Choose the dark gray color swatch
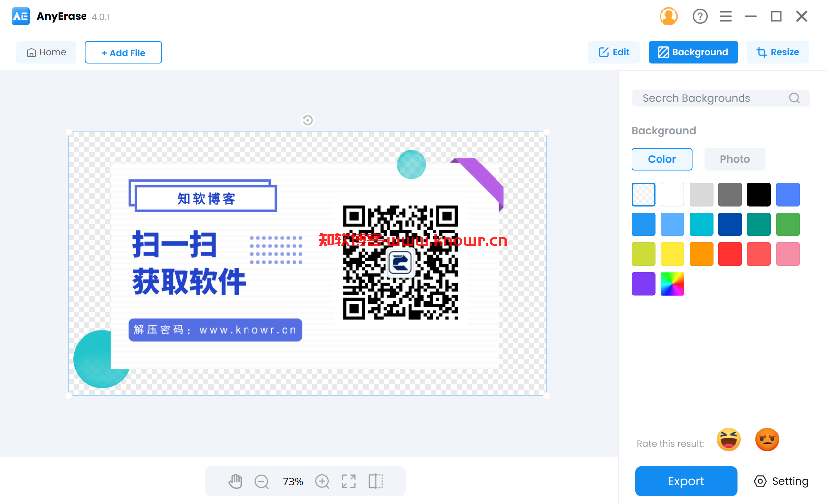The width and height of the screenshot is (826, 504). point(730,195)
